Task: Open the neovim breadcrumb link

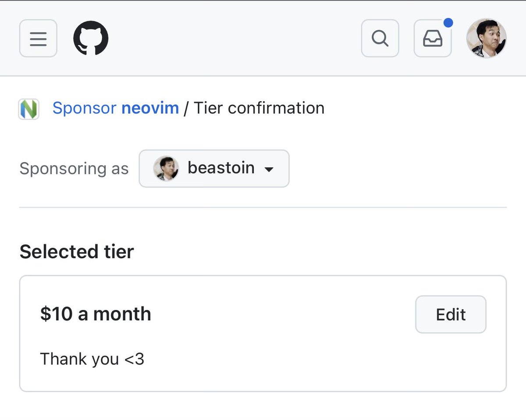Action: pyautogui.click(x=150, y=108)
